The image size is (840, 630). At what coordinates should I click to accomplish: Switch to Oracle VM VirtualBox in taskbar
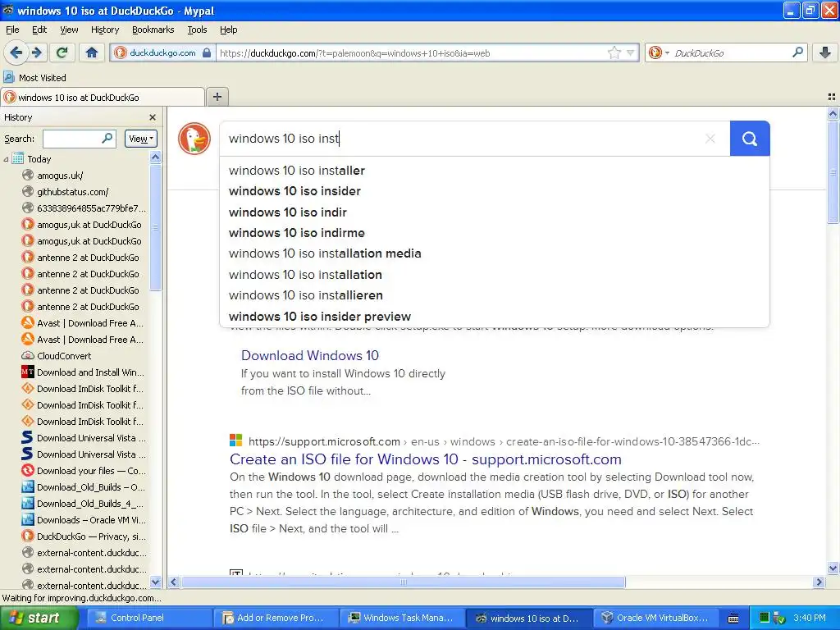pos(655,618)
